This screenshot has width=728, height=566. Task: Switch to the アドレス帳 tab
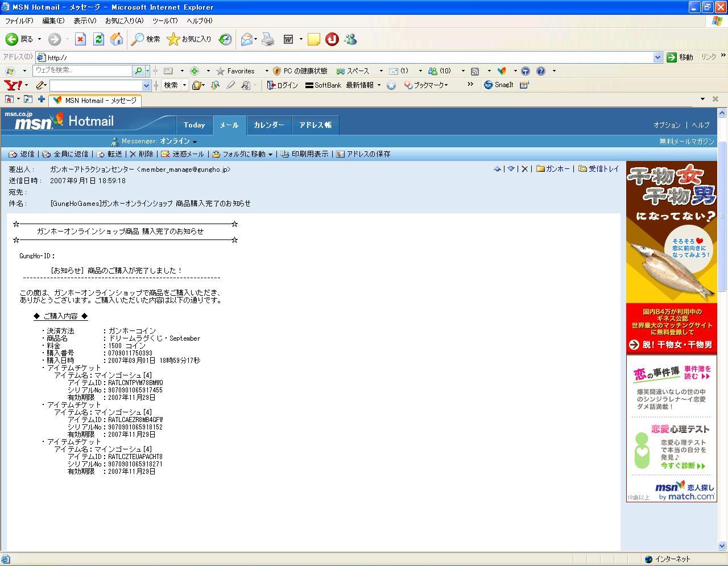tap(315, 125)
